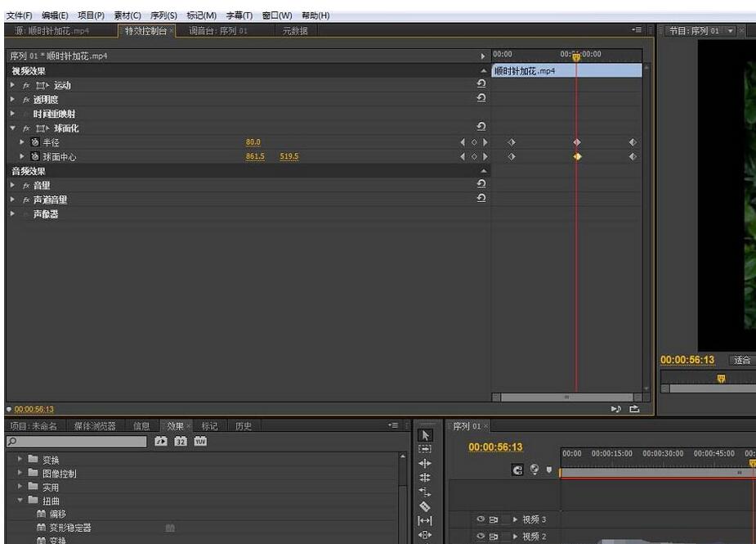This screenshot has width=756, height=544.
Task: Switch to the 调音台 tab
Action: [217, 31]
